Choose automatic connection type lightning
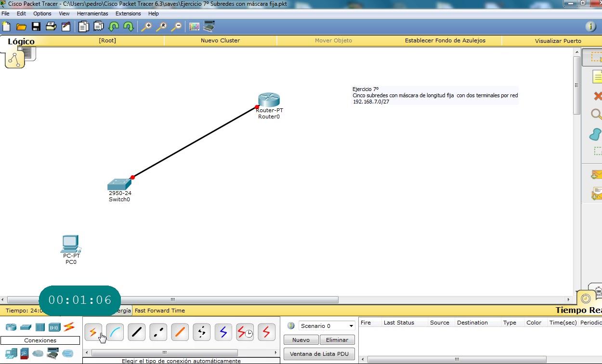Viewport: 602px width, 364px height. (93, 332)
